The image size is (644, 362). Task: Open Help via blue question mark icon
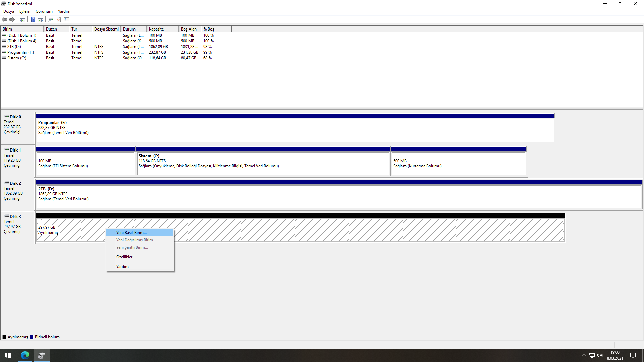(x=33, y=20)
